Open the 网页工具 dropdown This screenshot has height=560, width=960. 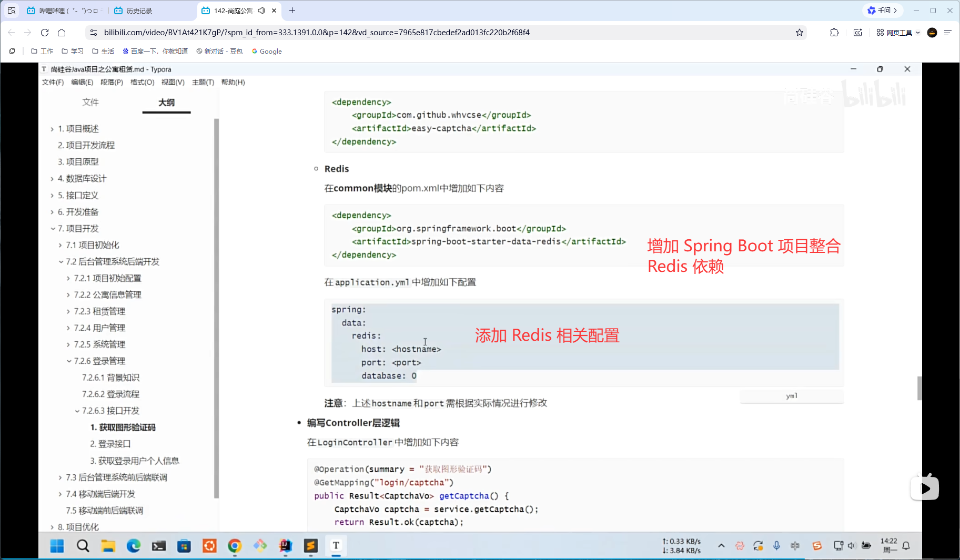[898, 33]
